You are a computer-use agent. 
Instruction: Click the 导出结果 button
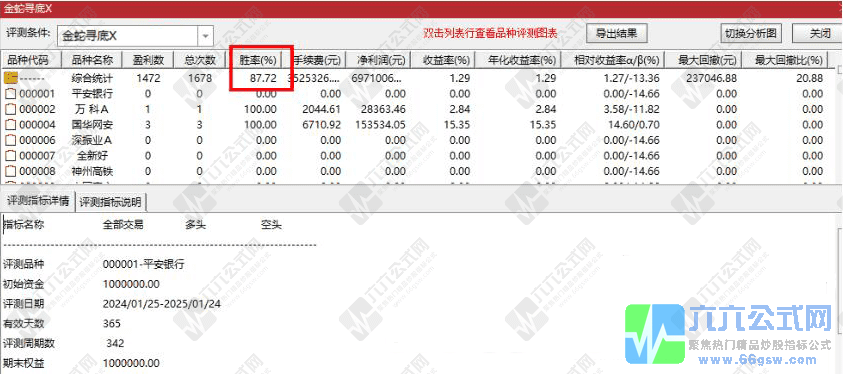tap(616, 33)
